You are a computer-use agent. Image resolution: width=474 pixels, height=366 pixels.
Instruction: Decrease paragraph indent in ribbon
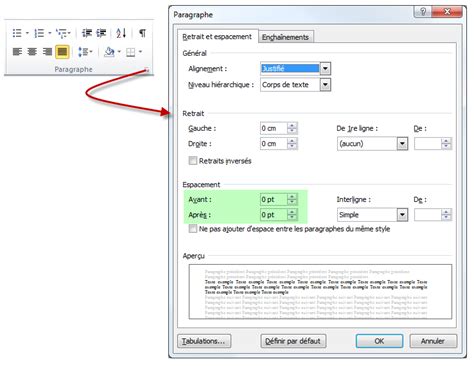(x=87, y=33)
